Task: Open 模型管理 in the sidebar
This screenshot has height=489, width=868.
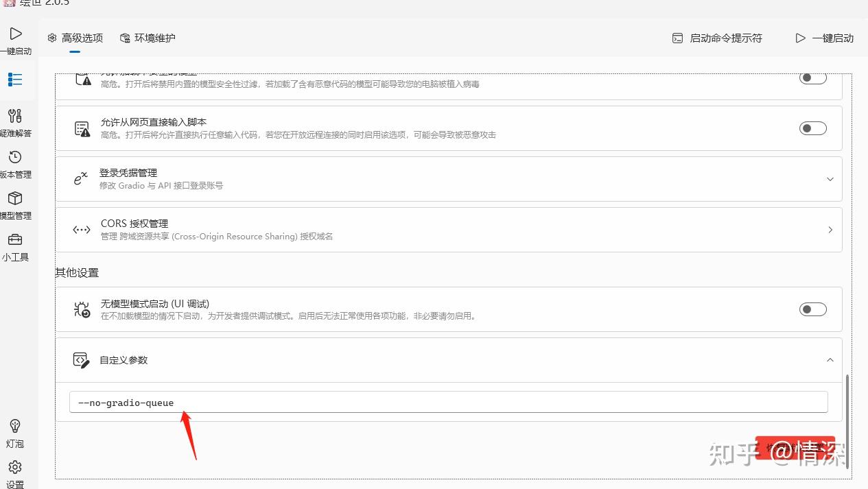Action: click(x=15, y=204)
